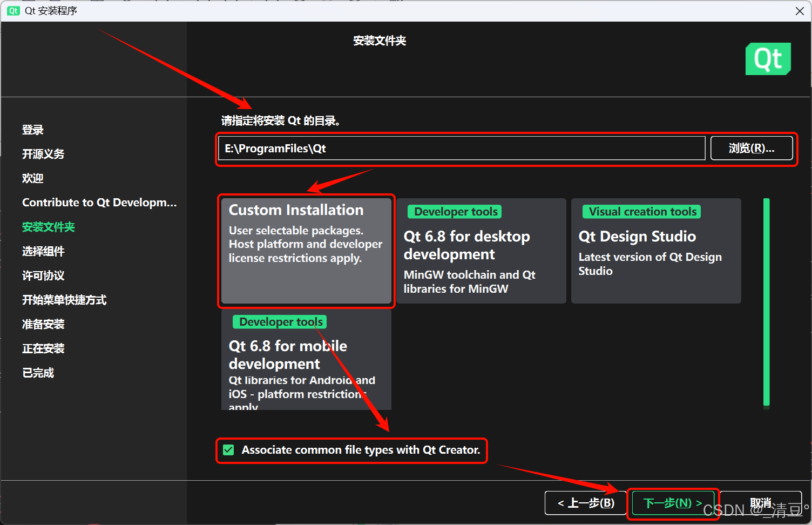
Task: Click the Qt icon in the title bar
Action: tap(13, 11)
